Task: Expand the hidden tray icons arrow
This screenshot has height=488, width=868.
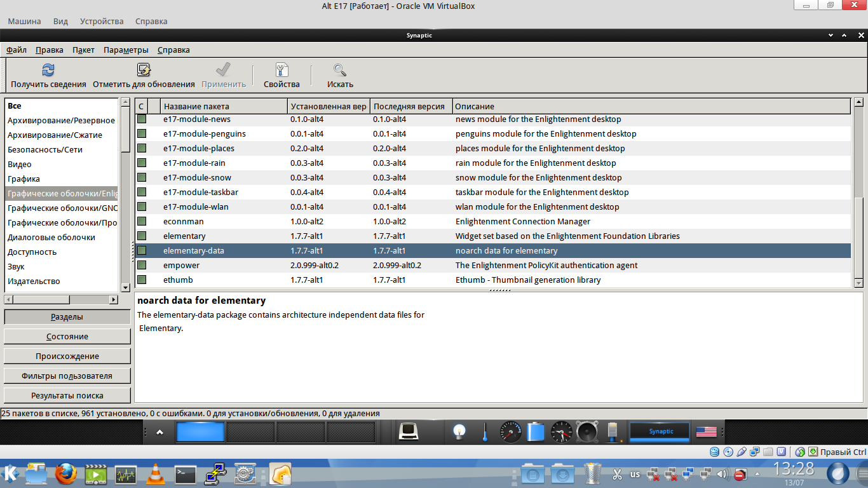Action: click(757, 475)
